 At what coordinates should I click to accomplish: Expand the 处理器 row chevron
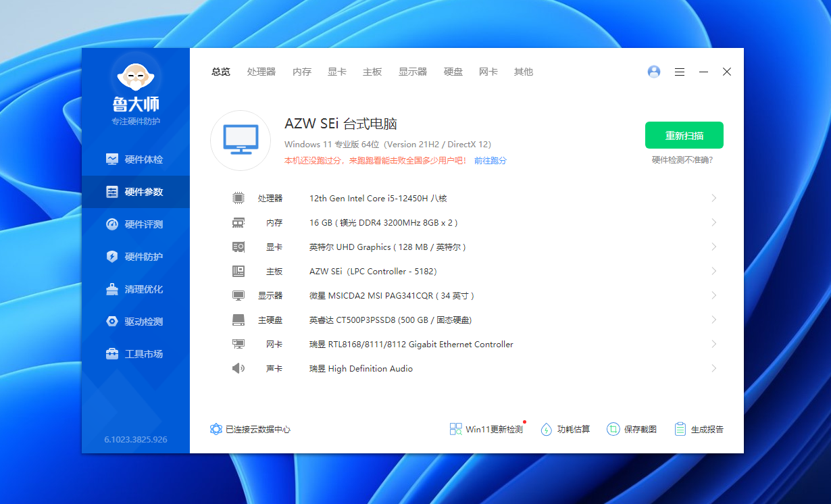tap(714, 199)
